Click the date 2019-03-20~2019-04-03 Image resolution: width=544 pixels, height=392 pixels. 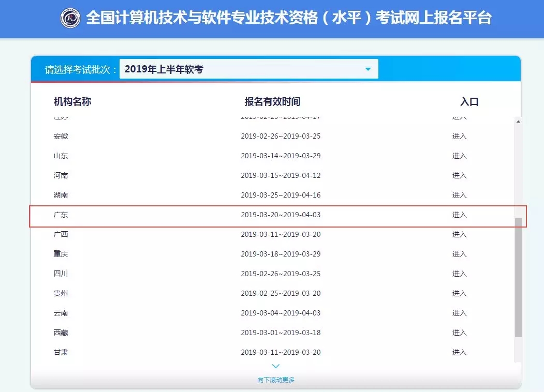click(281, 215)
